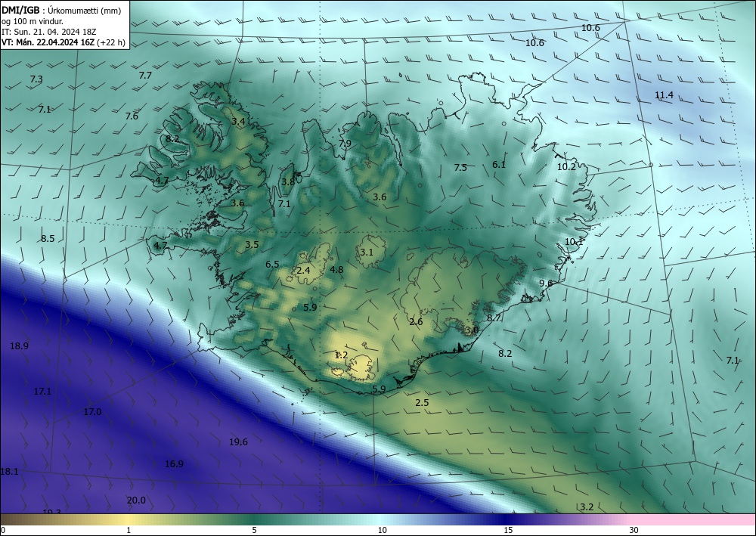Click the 3.4 value over Westfjords
The width and height of the screenshot is (756, 536).
238,122
